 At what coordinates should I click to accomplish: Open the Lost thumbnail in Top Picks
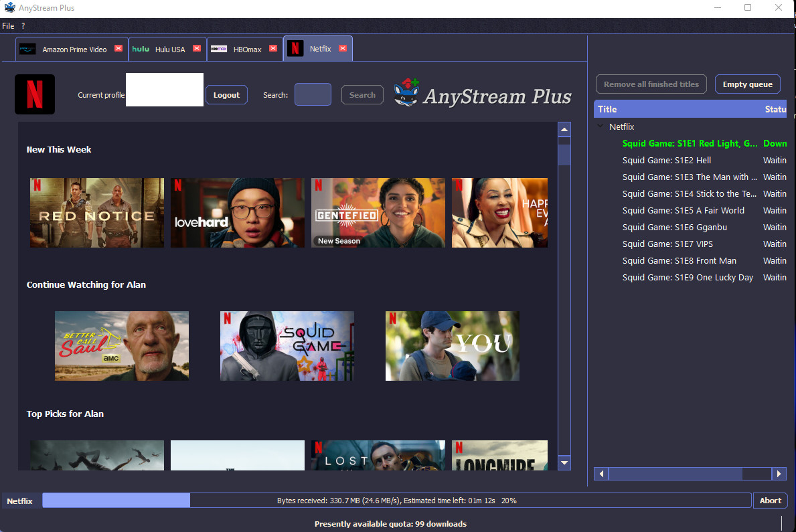pos(378,455)
